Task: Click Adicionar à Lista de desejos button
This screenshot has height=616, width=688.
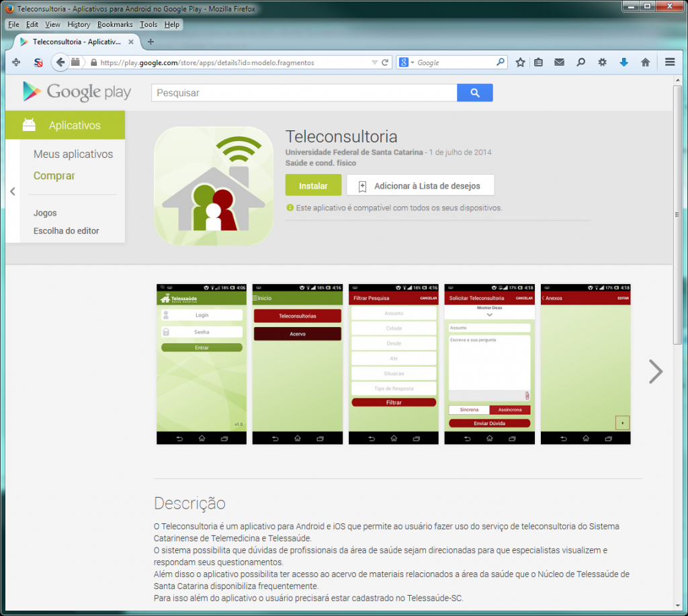Action: [421, 185]
